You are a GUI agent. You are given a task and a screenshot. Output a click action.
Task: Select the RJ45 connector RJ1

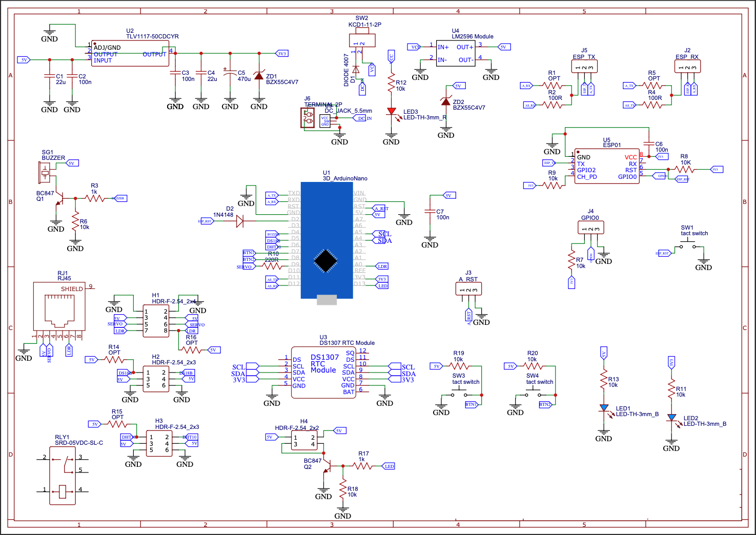coord(58,306)
